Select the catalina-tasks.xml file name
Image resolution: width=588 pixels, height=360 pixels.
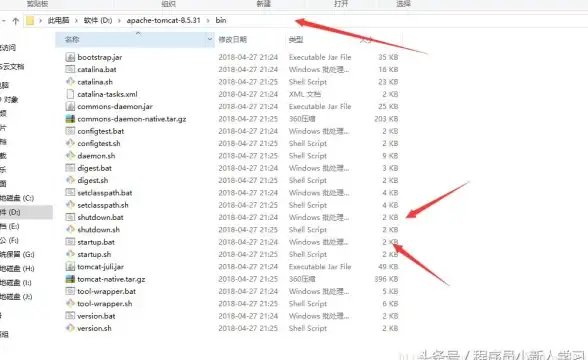[x=107, y=94]
